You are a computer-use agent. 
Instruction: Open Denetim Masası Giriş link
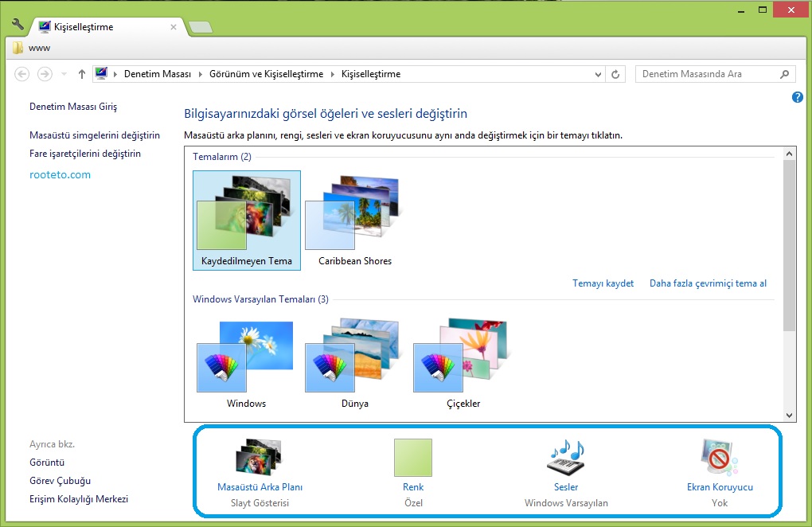(73, 107)
